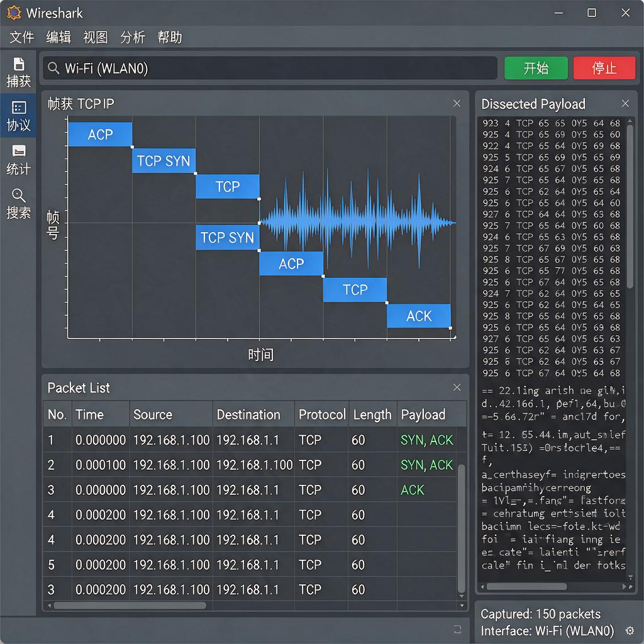Click the magnifier icon in interface field
The width and height of the screenshot is (644, 644).
(53, 68)
